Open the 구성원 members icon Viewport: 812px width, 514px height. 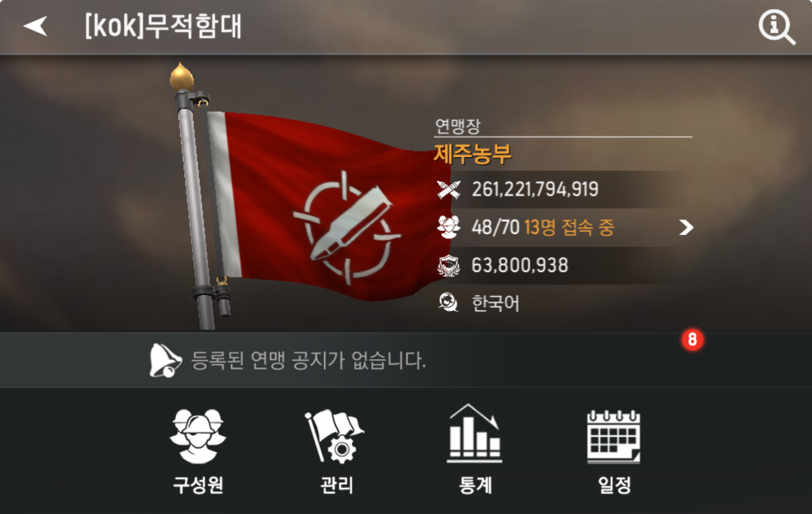click(x=198, y=436)
